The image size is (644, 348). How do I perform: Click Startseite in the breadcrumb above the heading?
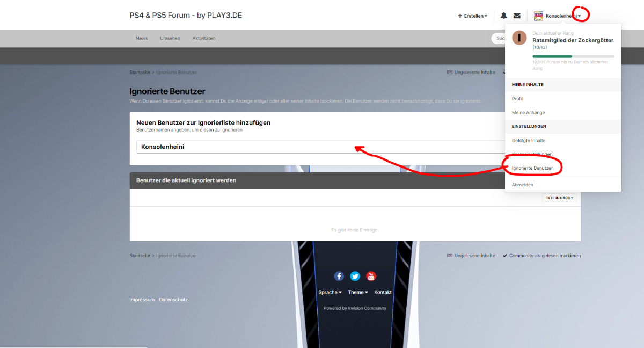pyautogui.click(x=140, y=73)
